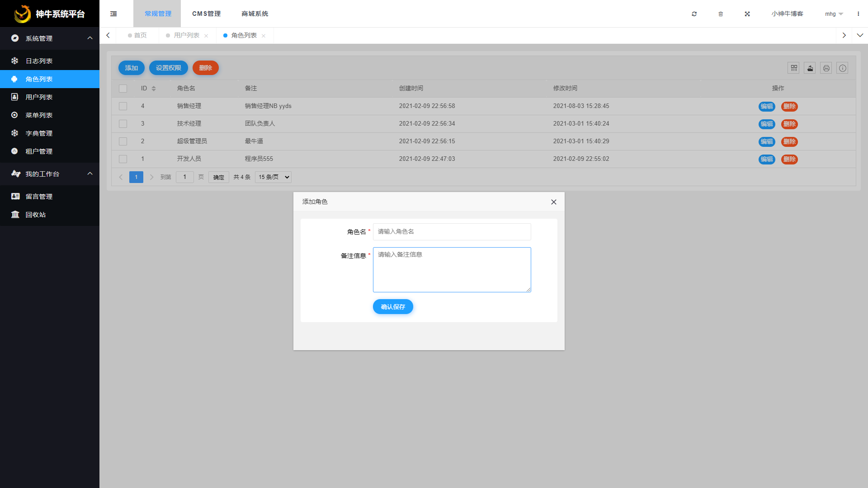868x488 pixels.
Task: Check the 开发人员 role row
Action: [123, 159]
